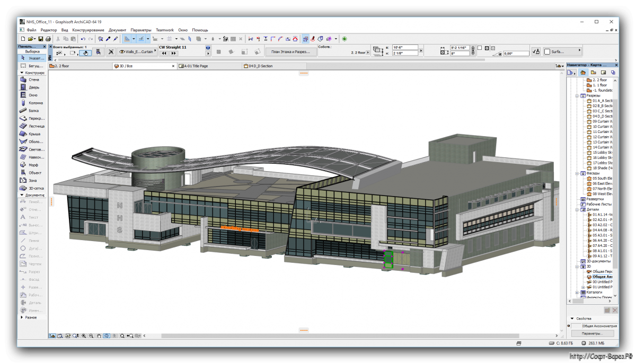Expand the Каталоги tree node
This screenshot has height=364, width=636.
click(577, 292)
